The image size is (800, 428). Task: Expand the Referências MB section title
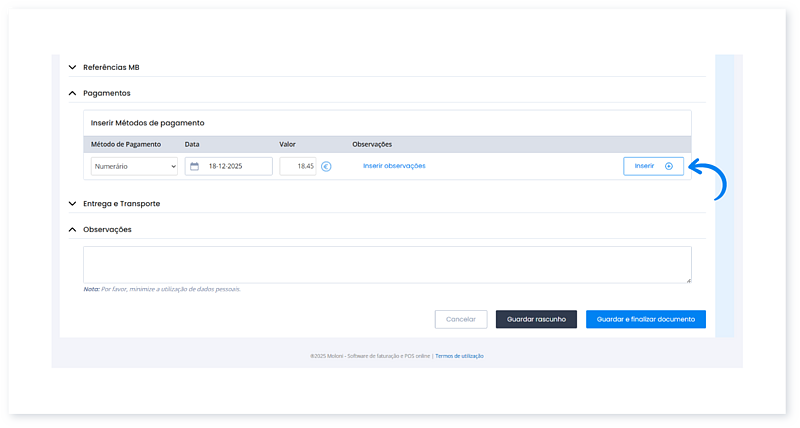pyautogui.click(x=111, y=67)
